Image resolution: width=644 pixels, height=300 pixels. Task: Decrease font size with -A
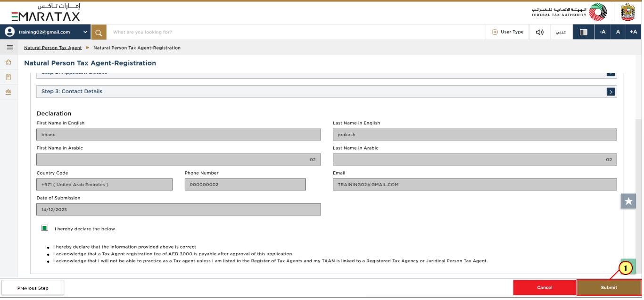tap(603, 32)
